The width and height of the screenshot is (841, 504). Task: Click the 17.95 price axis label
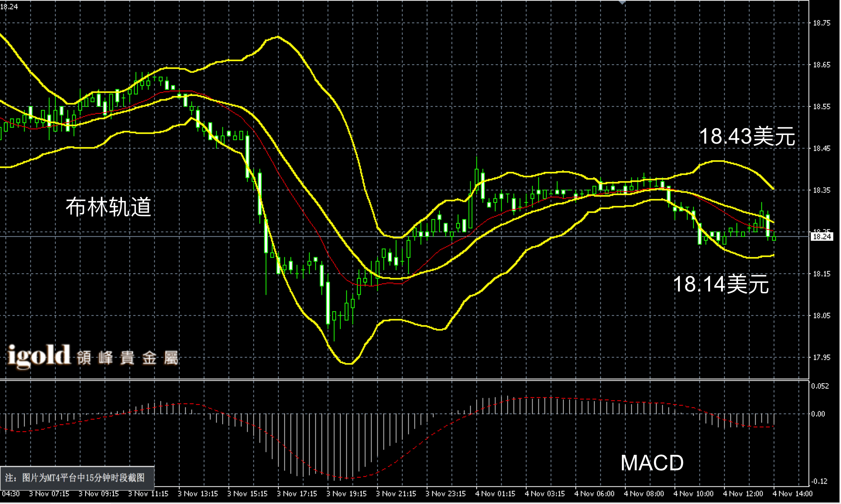coord(822,358)
